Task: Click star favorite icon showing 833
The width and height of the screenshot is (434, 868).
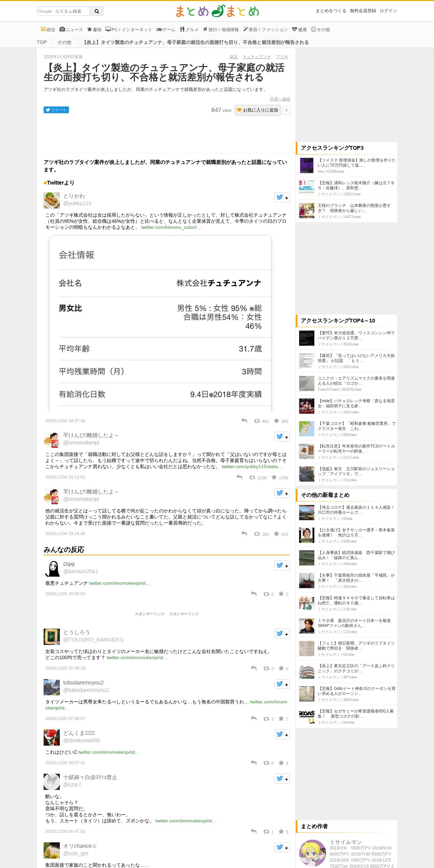Action: click(x=276, y=534)
